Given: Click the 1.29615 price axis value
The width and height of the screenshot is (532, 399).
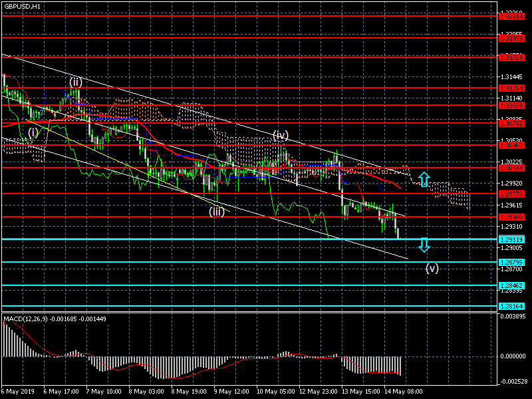Looking at the screenshot, I should coord(511,205).
